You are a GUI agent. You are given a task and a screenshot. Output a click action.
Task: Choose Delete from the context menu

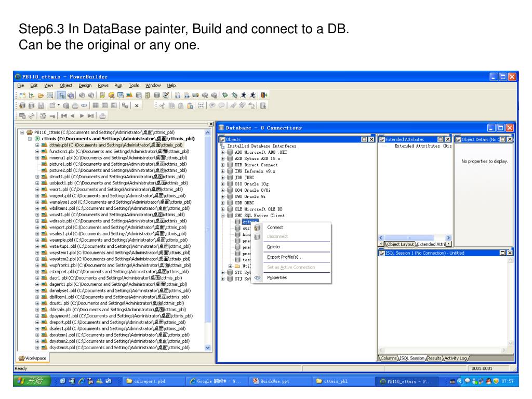[x=291, y=247]
